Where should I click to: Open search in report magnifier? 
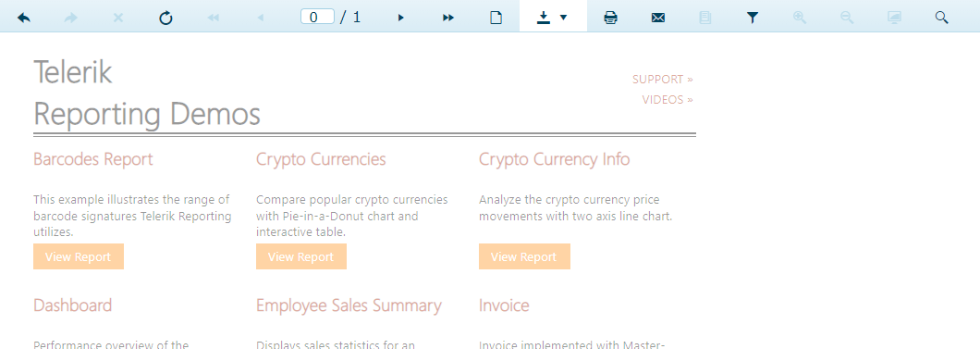(942, 18)
